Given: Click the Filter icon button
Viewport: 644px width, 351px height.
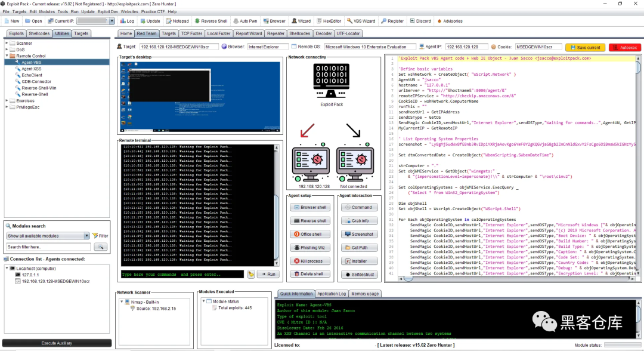Looking at the screenshot, I should (100, 236).
